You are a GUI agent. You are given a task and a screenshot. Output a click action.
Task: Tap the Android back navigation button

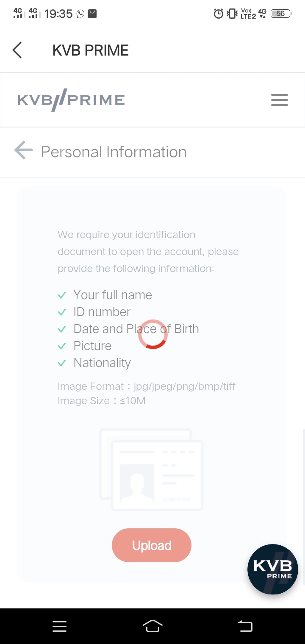click(x=245, y=626)
